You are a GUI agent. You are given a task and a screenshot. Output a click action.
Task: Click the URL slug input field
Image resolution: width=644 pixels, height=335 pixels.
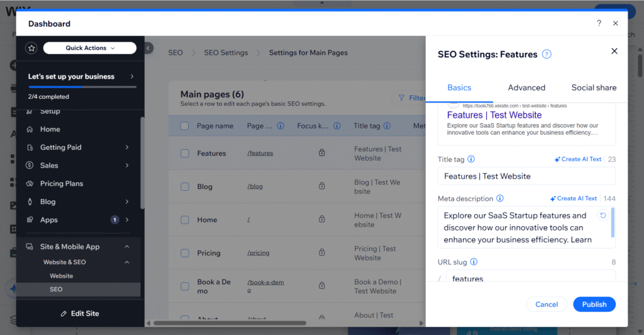[531, 276]
